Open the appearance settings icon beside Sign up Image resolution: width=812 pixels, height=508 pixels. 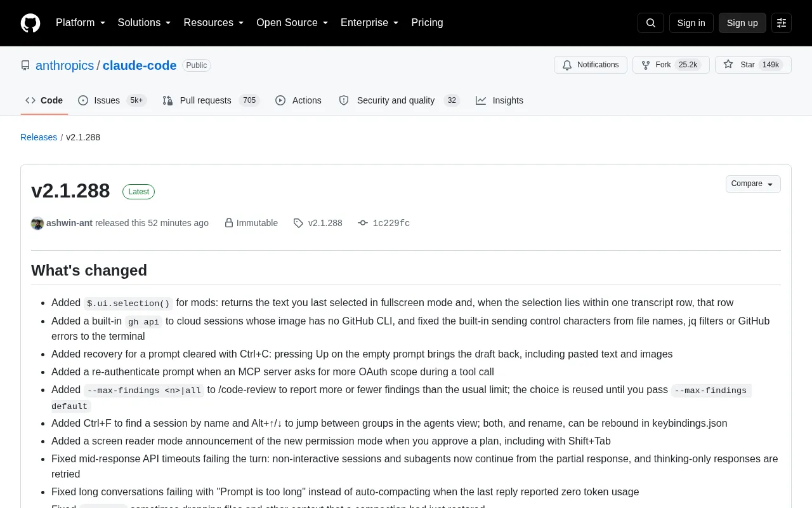click(782, 23)
